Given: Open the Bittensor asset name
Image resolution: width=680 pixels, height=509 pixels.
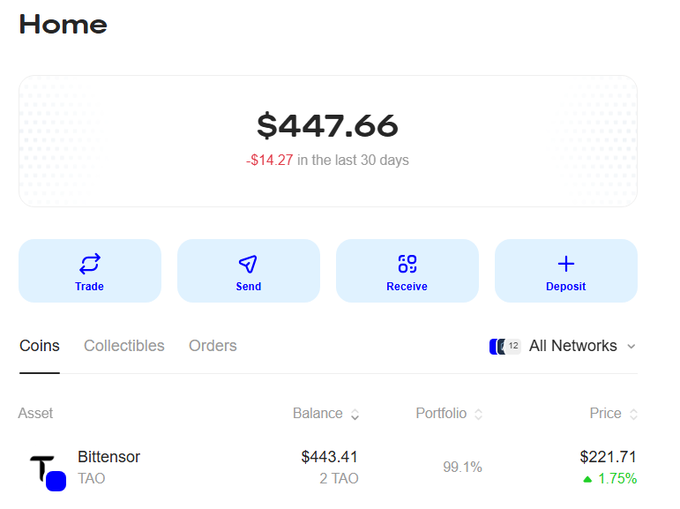Looking at the screenshot, I should (109, 457).
